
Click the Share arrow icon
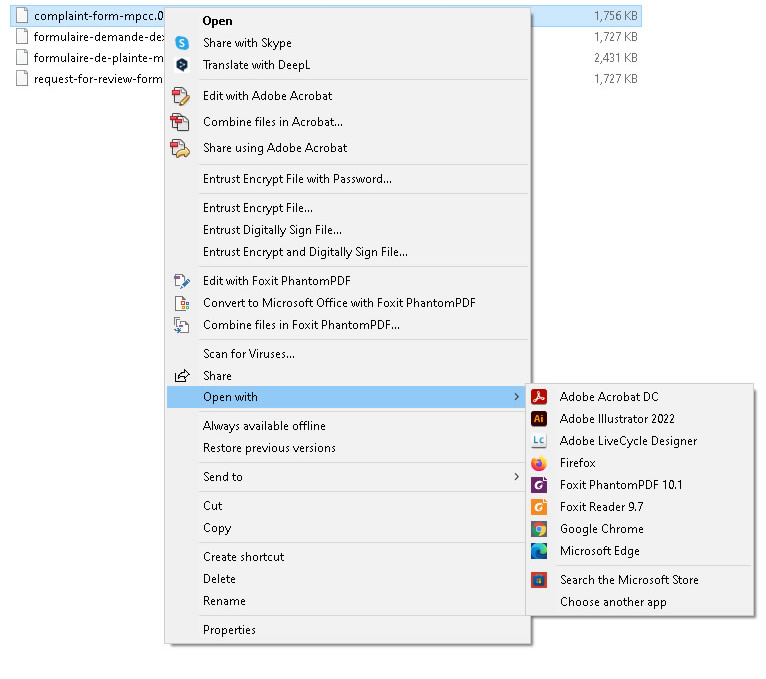coord(182,376)
